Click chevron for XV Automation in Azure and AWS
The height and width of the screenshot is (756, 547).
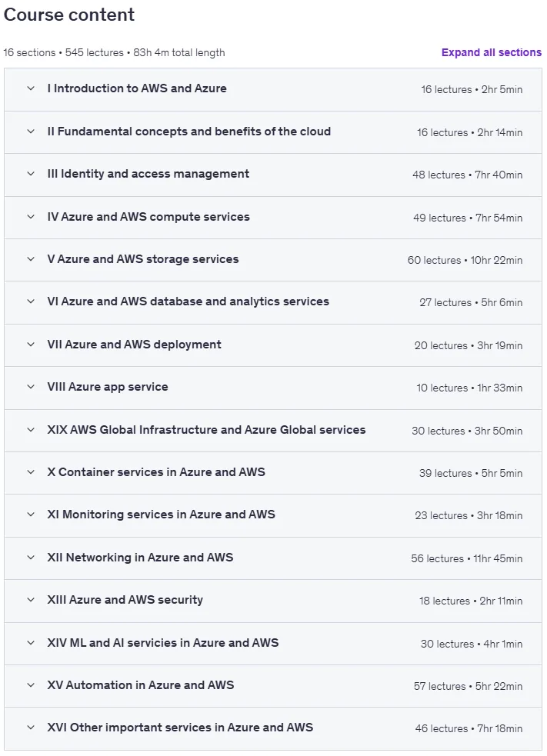coord(31,685)
